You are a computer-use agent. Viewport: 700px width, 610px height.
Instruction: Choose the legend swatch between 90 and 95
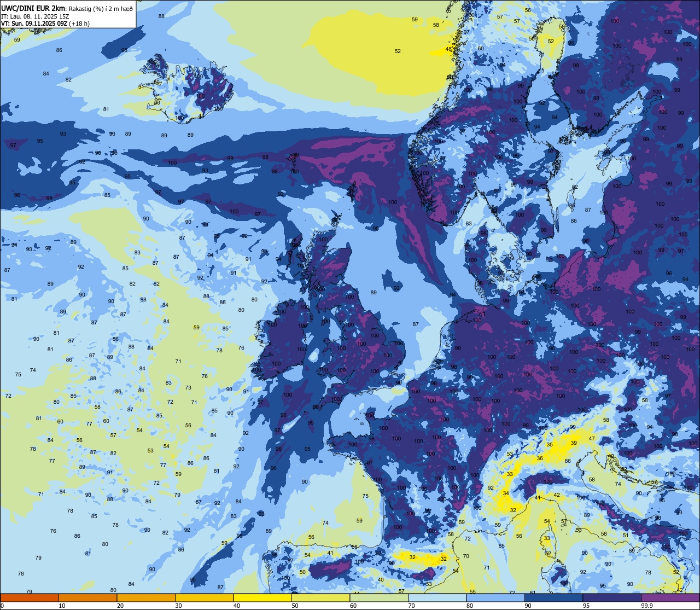(553, 597)
